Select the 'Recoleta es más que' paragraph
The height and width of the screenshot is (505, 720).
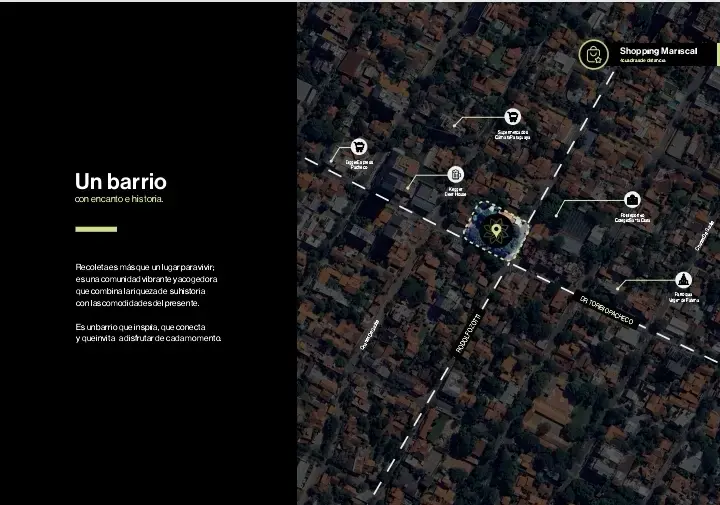(x=146, y=285)
